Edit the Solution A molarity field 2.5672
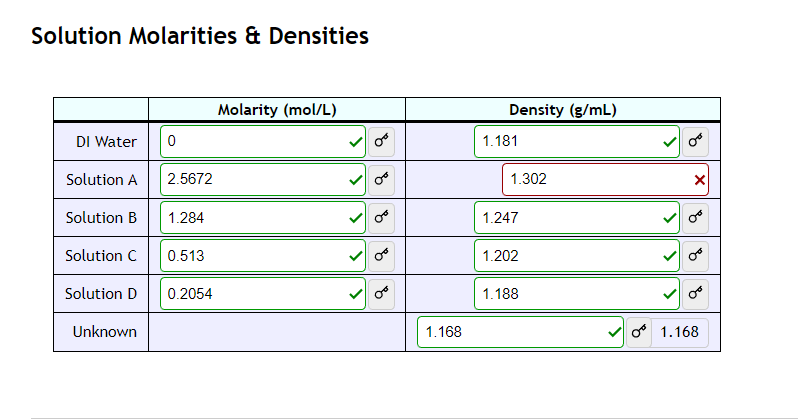The height and width of the screenshot is (419, 798). tap(263, 179)
